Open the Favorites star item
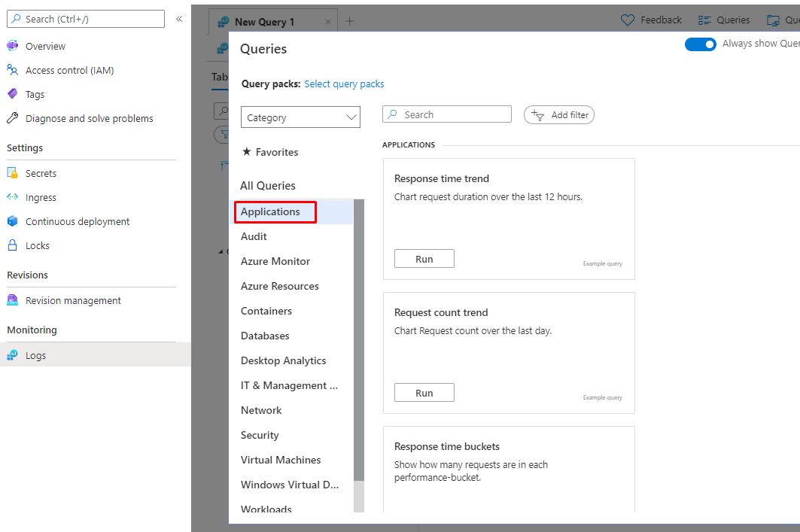Viewport: 800px width, 532px height. (270, 152)
